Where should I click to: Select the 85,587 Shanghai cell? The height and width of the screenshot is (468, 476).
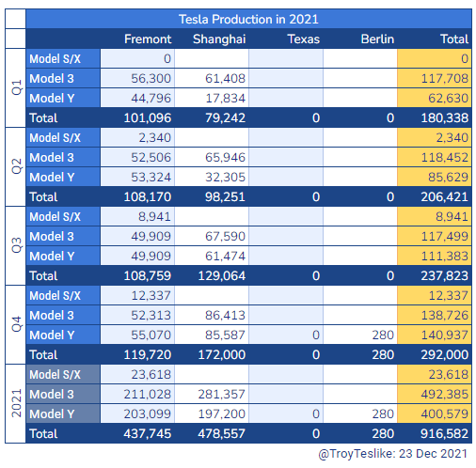[212, 335]
